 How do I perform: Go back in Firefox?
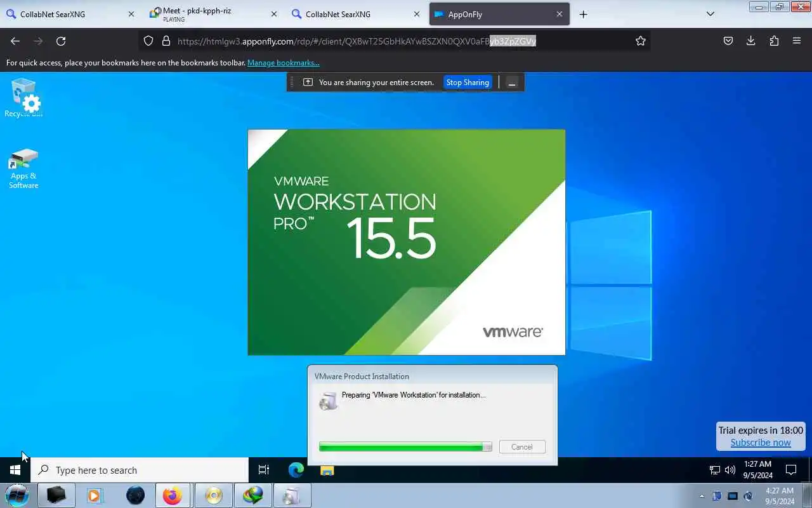tap(15, 41)
